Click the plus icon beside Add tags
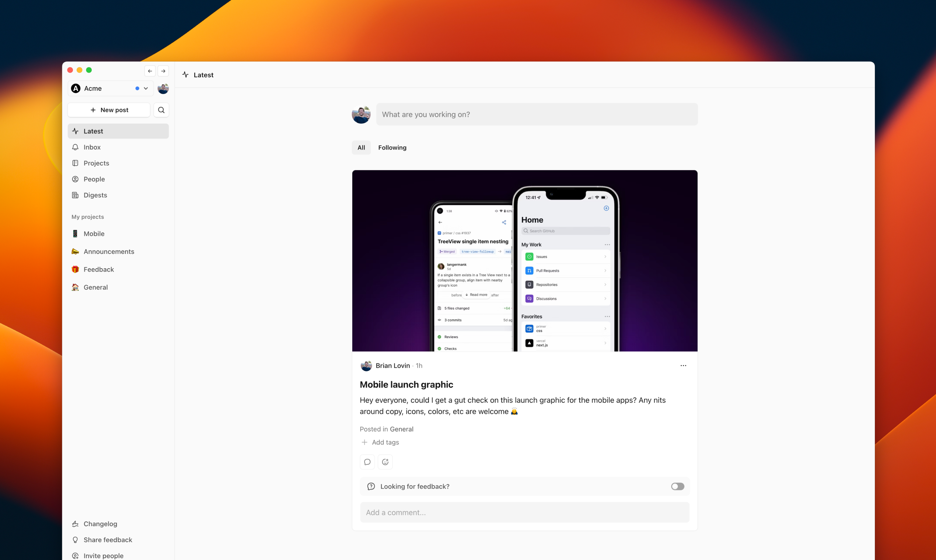Viewport: 936px width, 560px height. click(364, 442)
